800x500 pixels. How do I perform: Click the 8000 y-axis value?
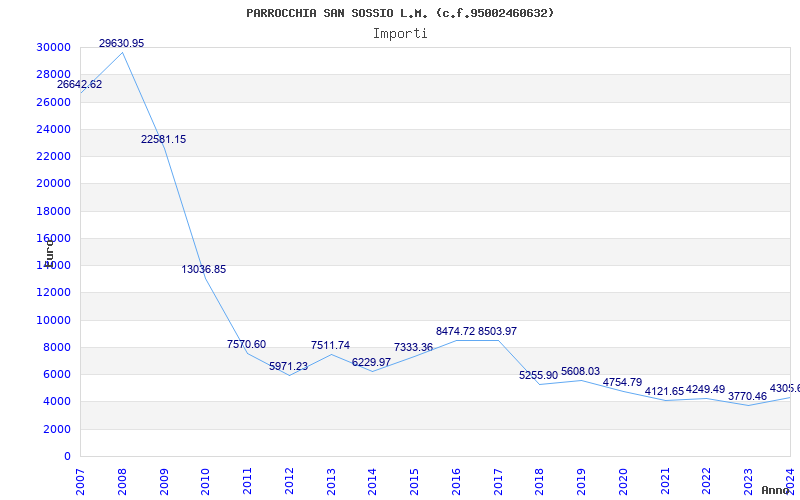pyautogui.click(x=57, y=347)
